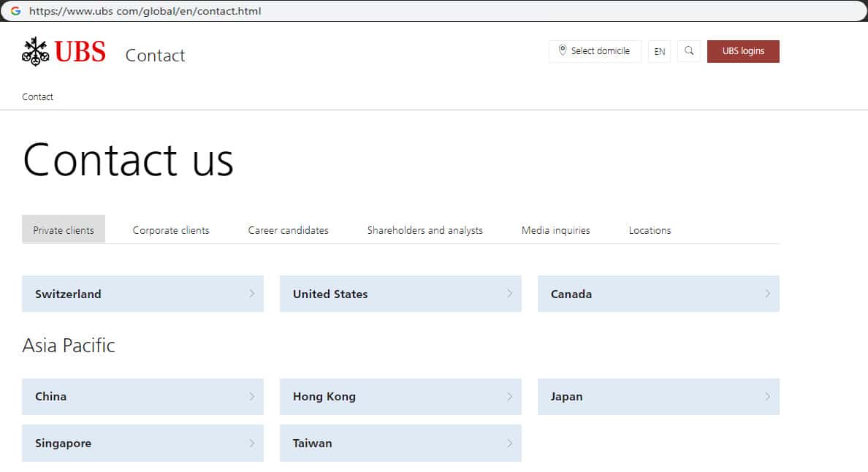Image resolution: width=868 pixels, height=472 pixels.
Task: Click the Contact breadcrumb link
Action: click(x=38, y=96)
